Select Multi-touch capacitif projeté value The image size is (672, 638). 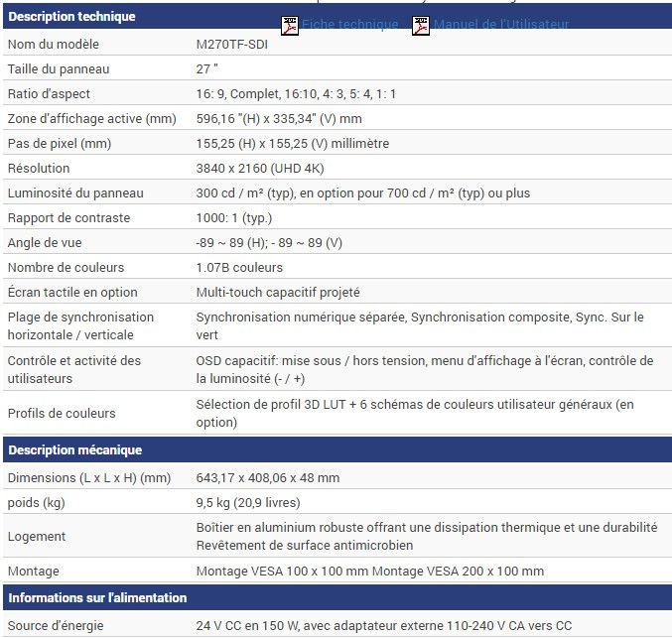(278, 293)
